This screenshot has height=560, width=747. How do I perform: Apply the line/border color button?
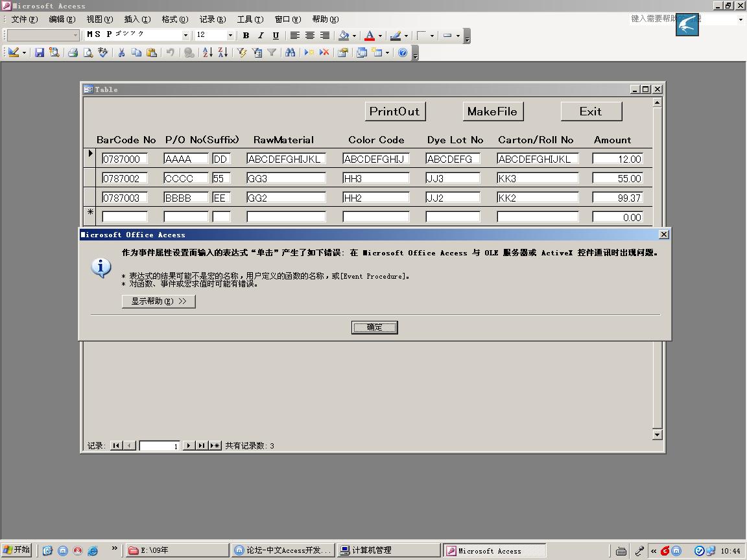click(x=396, y=35)
